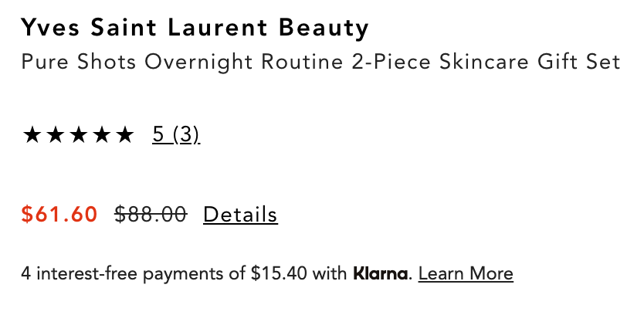Click the $15.40 installment amount
The height and width of the screenshot is (315, 644).
coord(279,273)
